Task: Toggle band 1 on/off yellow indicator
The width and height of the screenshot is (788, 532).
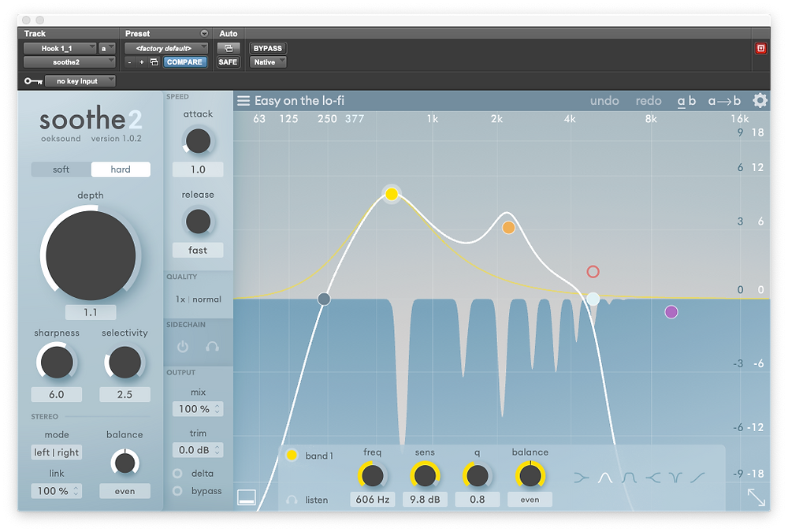Action: point(292,456)
